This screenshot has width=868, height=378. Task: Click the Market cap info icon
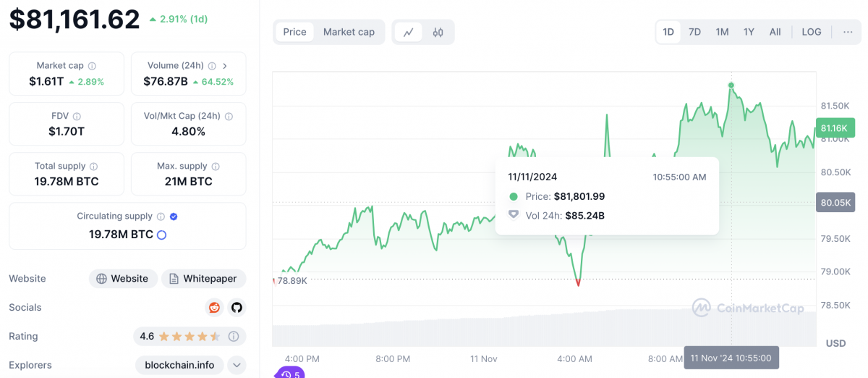(92, 66)
